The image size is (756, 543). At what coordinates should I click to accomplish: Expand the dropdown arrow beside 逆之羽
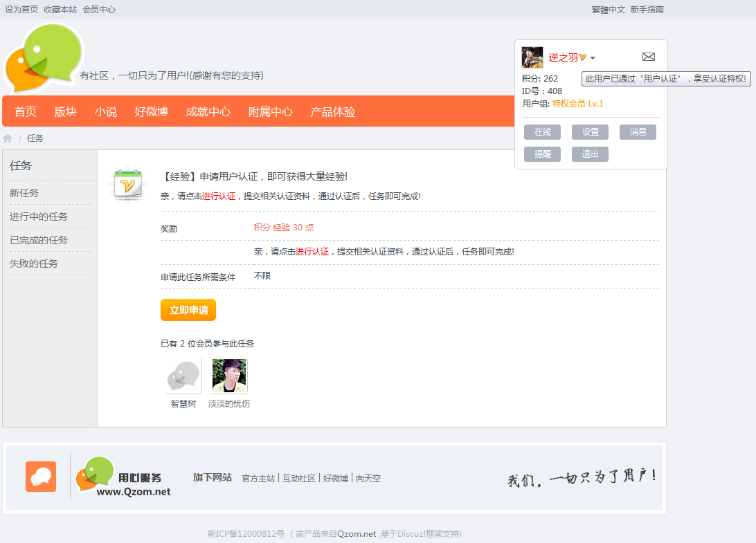[593, 58]
